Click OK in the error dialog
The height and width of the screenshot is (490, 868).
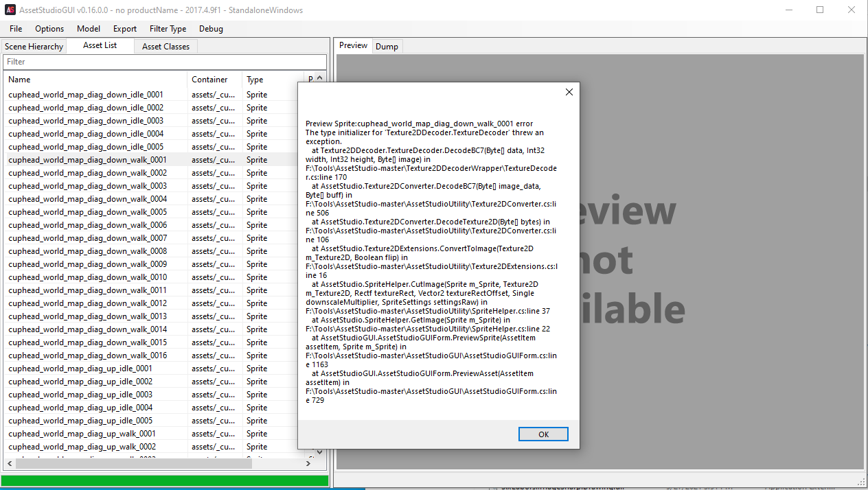tap(543, 434)
